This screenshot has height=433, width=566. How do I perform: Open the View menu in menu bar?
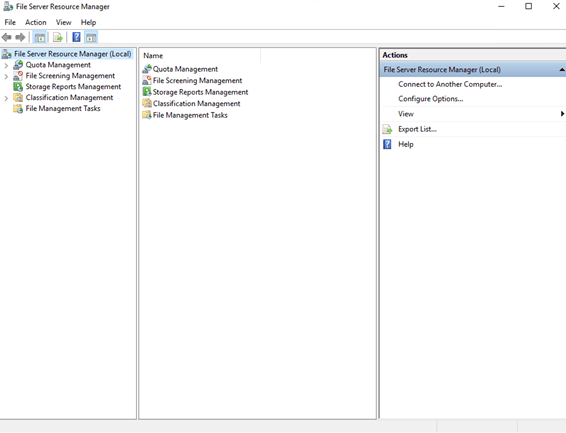[x=64, y=22]
